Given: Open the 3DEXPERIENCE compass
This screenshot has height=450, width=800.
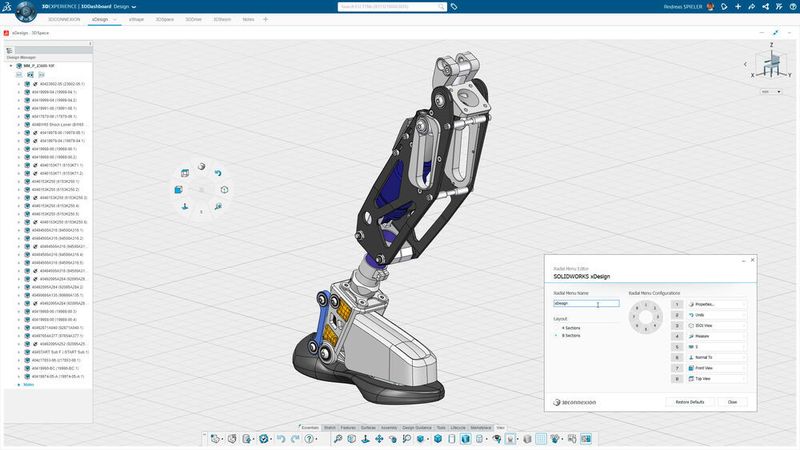Looking at the screenshot, I should tap(26, 11).
